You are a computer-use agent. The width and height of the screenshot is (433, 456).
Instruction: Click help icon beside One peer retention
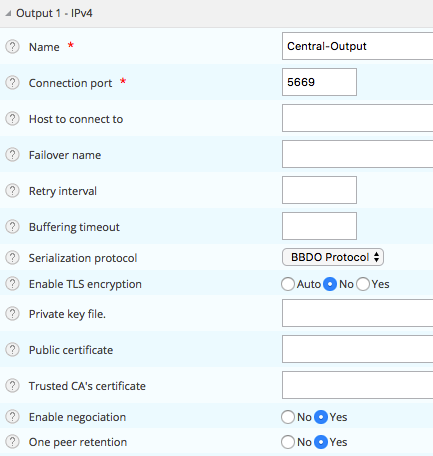point(12,442)
